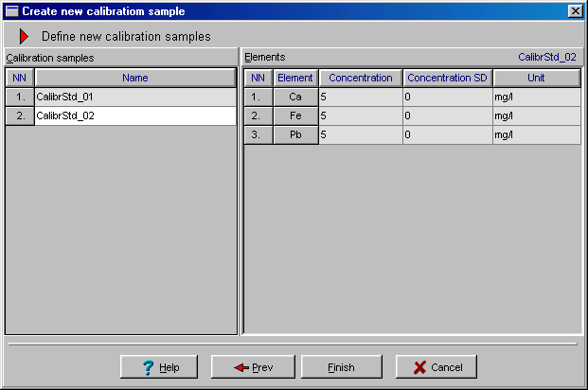
Task: Click the Unit column header
Action: [x=537, y=78]
